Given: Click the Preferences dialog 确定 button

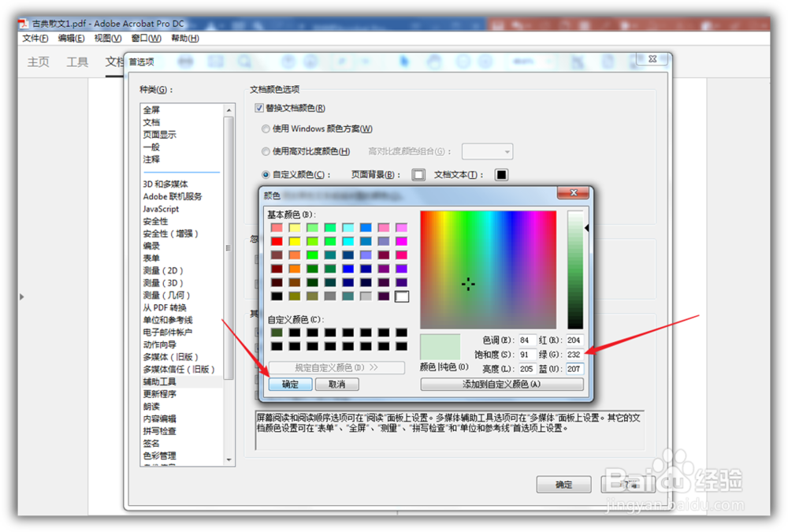Looking at the screenshot, I should (x=563, y=485).
